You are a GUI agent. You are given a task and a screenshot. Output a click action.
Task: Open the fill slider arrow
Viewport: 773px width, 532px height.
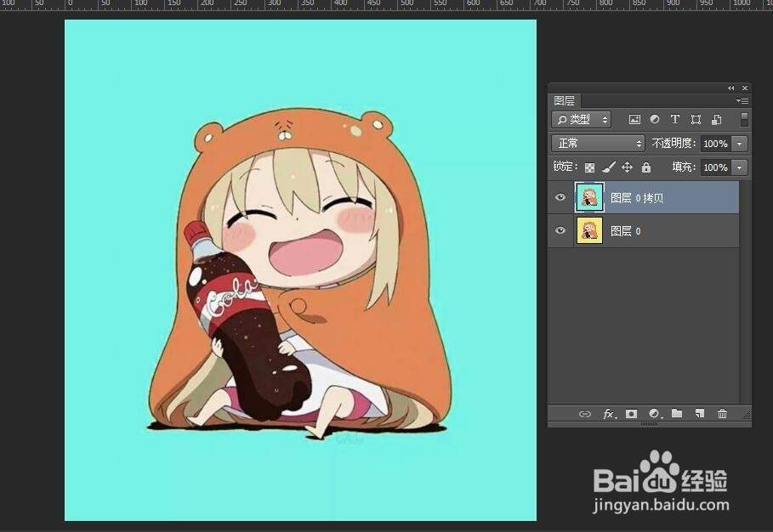click(740, 167)
